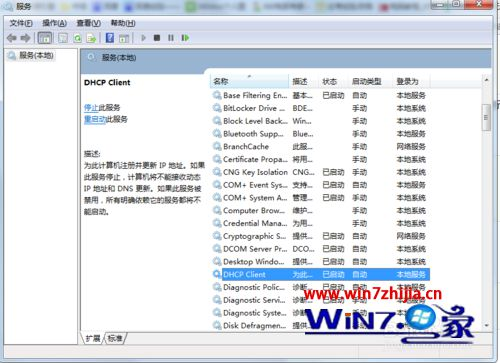Switch to the 扩展 tab

pos(93,338)
